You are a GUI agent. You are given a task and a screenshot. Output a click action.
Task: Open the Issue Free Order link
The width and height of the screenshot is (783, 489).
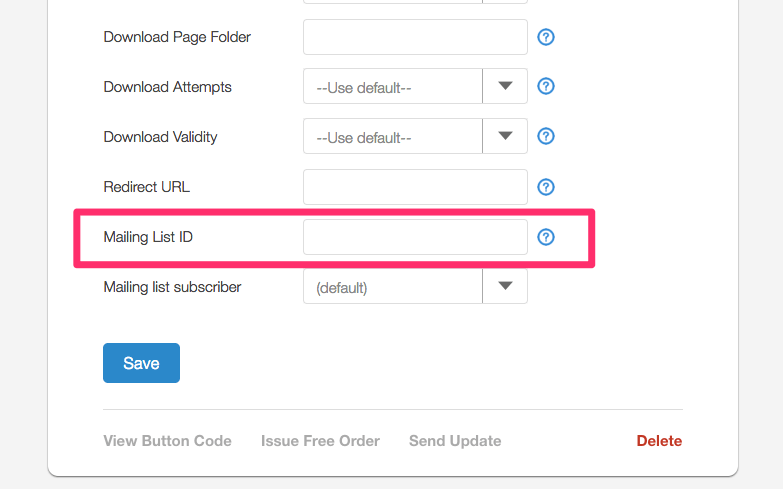(x=320, y=441)
